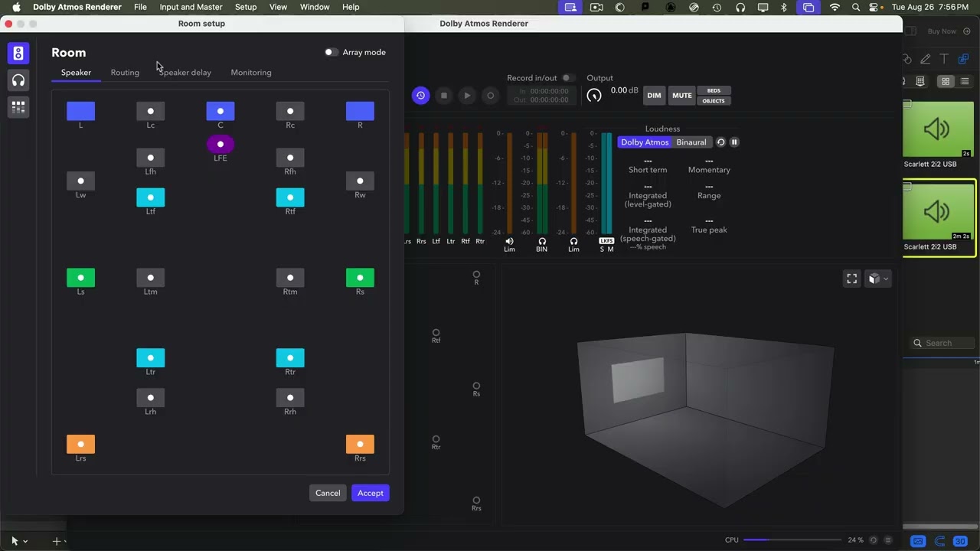Screen dimensions: 980x551
Task: Open the grid layout sidebar icon
Action: point(18,107)
